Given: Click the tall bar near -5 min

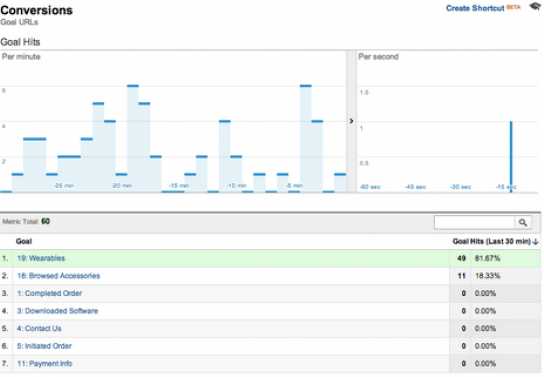Looking at the screenshot, I should pos(306,139).
